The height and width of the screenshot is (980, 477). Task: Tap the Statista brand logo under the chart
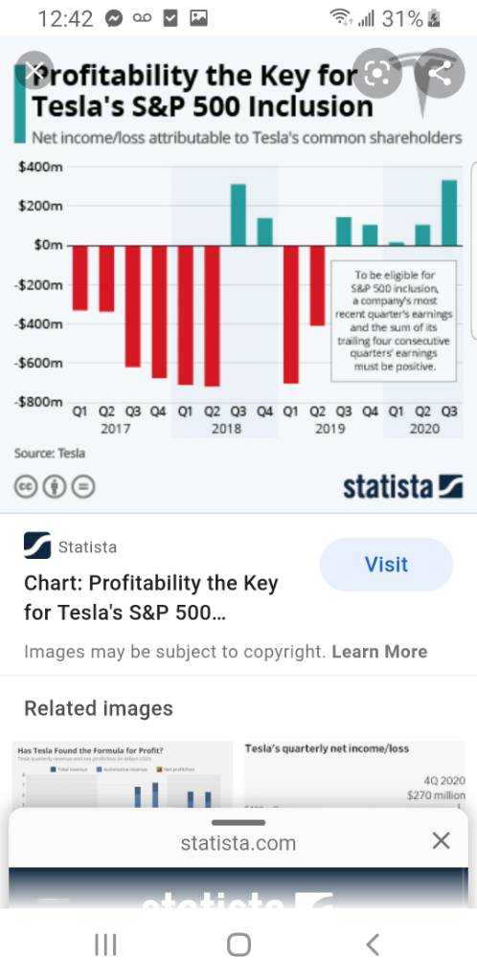[403, 486]
